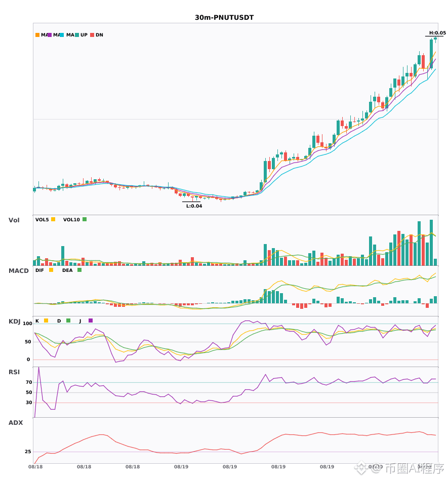Click the RSI line's initial spike peak
Viewport: 448px width, 481px height.
click(38, 368)
